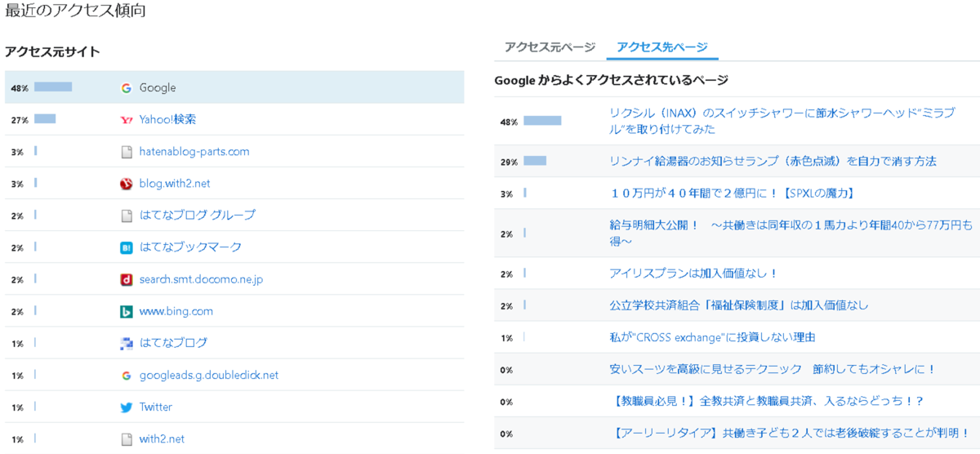Click the page icon next to with2.net

126,439
